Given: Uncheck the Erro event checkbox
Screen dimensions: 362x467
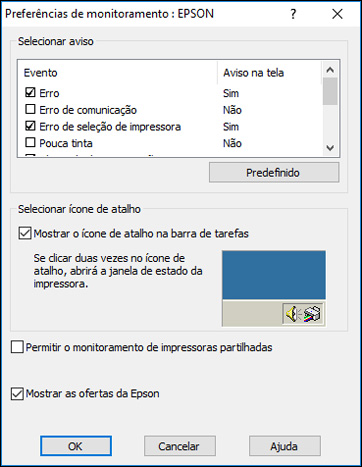Looking at the screenshot, I should click(30, 92).
